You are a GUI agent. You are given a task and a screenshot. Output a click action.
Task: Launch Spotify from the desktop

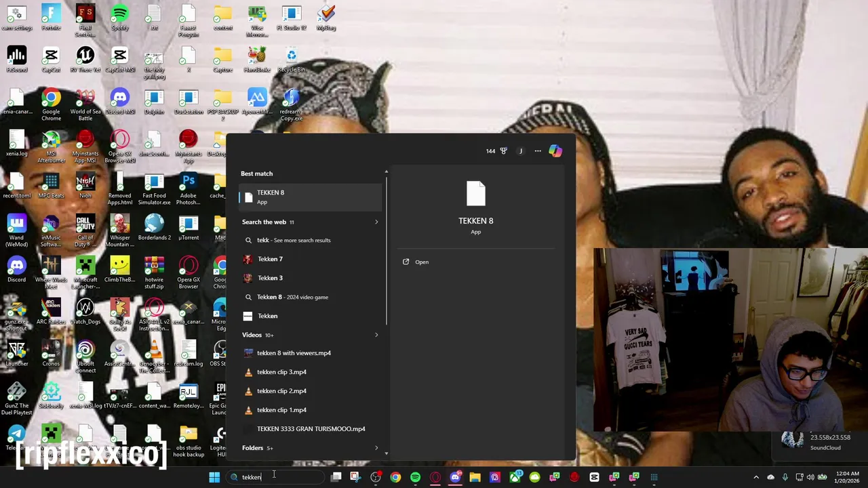(x=120, y=18)
